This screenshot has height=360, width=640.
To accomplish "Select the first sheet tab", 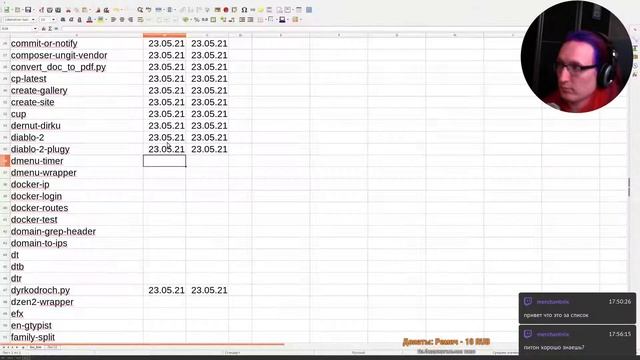I will pos(36,347).
